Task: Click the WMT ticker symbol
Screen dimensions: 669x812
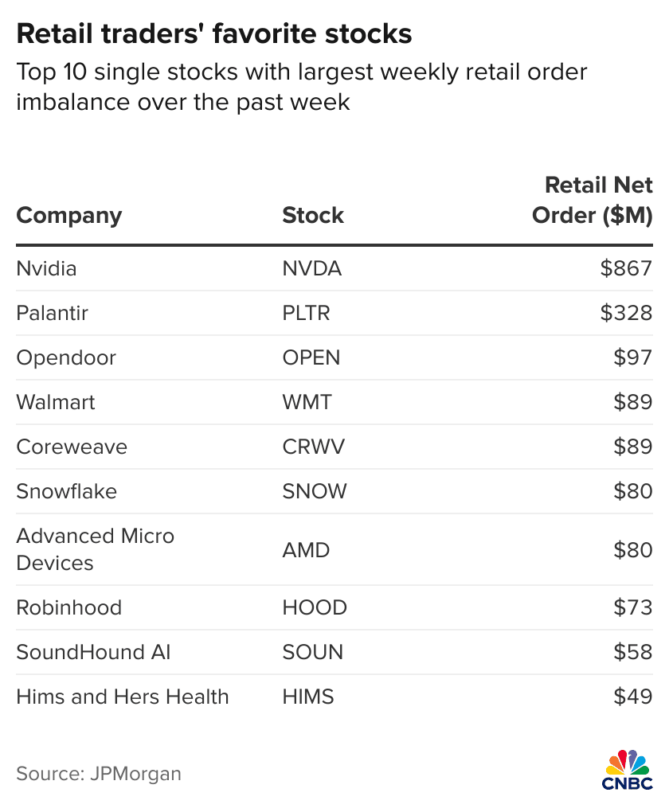Action: (x=307, y=402)
